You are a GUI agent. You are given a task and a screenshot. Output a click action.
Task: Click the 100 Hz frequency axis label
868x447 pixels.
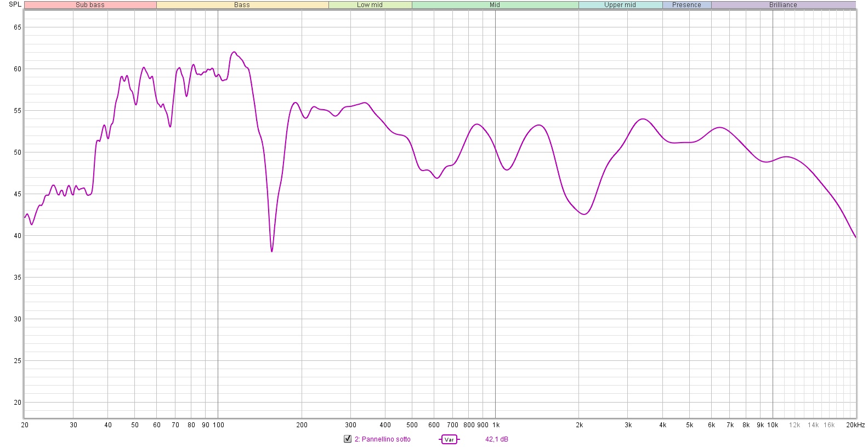(x=218, y=425)
